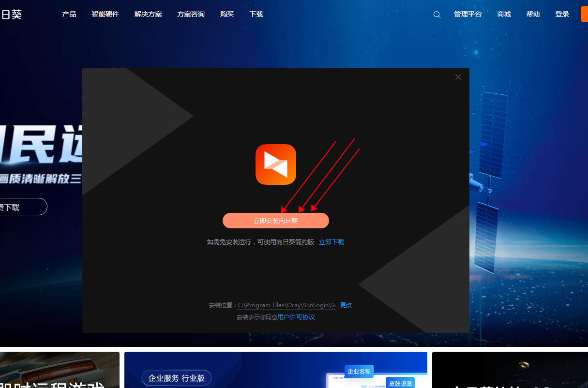This screenshot has height=388, width=588.
Task: Click the 立即下载 link for the lite version
Action: (x=332, y=242)
